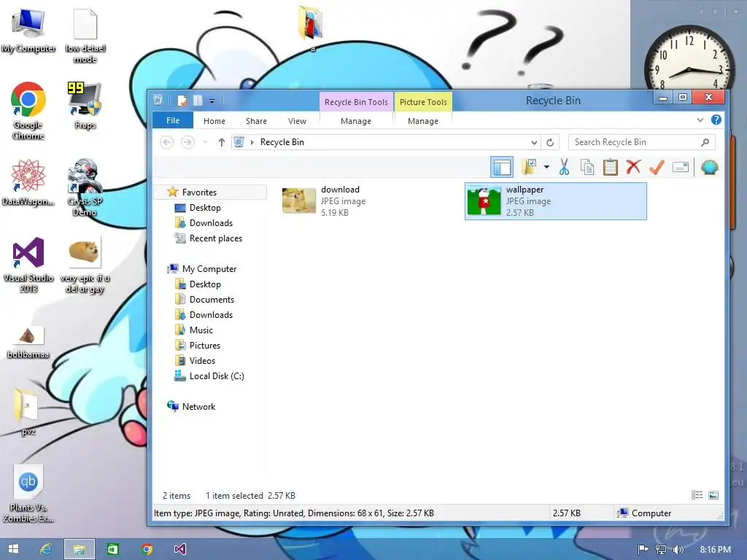The width and height of the screenshot is (747, 560).
Task: Open Visual Studio from taskbar
Action: click(179, 549)
